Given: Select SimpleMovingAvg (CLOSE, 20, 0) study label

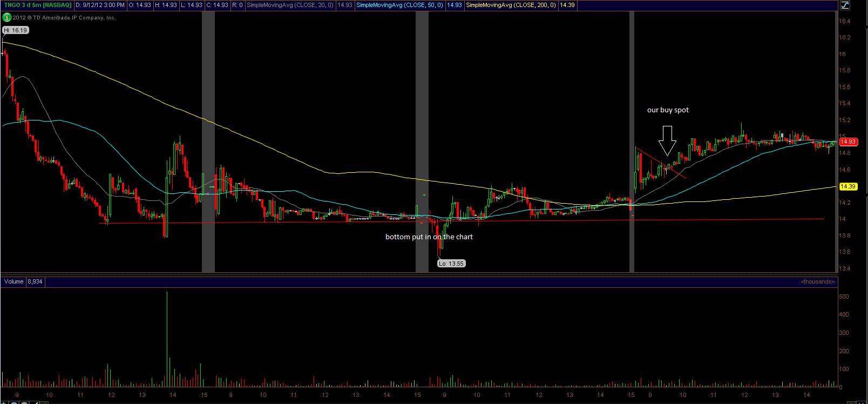Looking at the screenshot, I should (290, 5).
